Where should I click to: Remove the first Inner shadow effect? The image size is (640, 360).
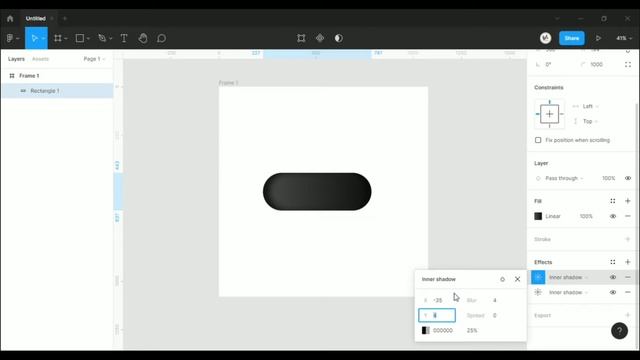pos(628,277)
